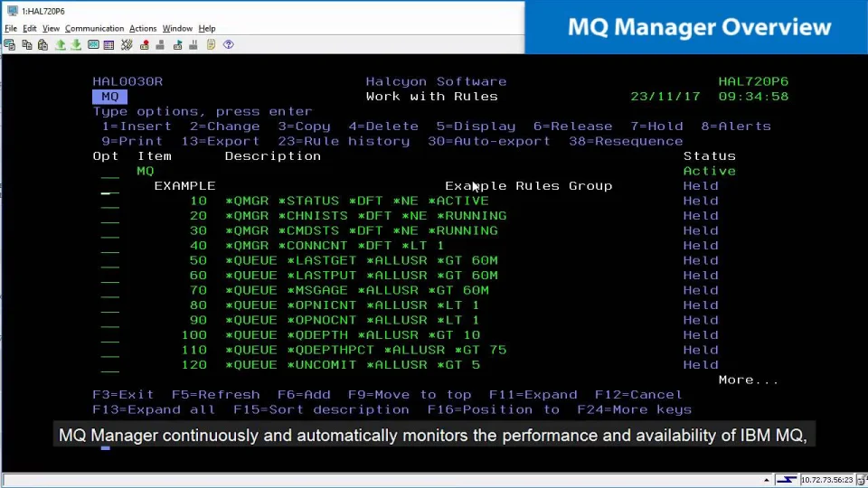The height and width of the screenshot is (488, 868).
Task: Click the Send file to host icon (up arrow)
Action: click(61, 45)
